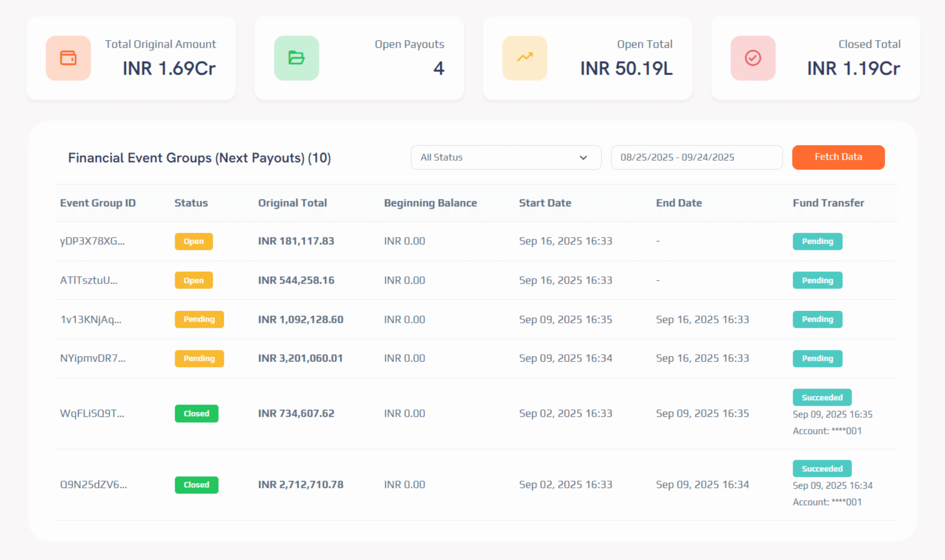
Task: Click the Start Date column header
Action: click(x=545, y=203)
